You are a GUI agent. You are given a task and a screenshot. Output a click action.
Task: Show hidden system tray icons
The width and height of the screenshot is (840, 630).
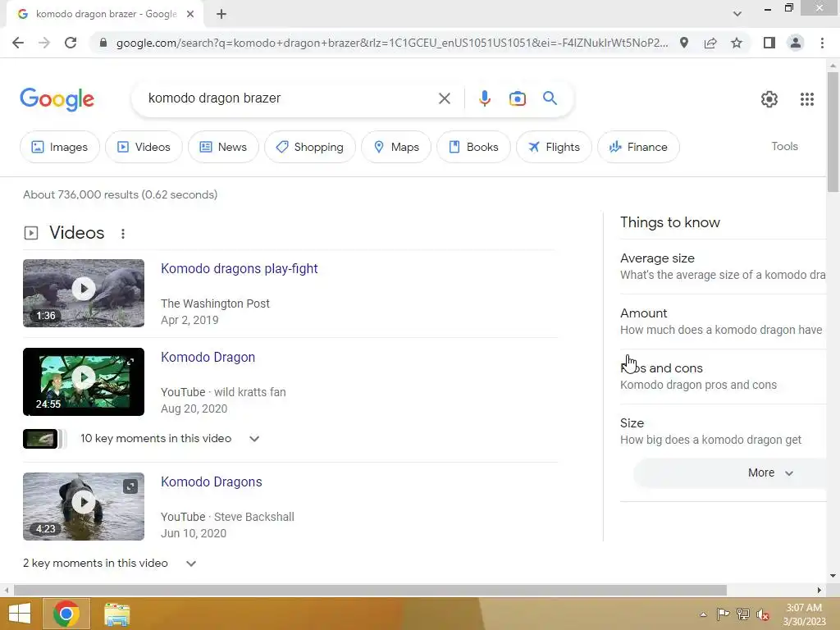point(703,614)
